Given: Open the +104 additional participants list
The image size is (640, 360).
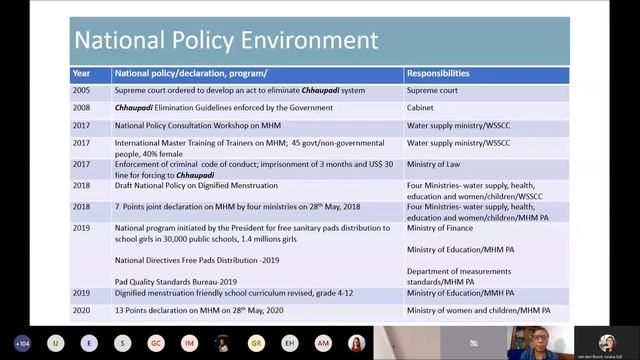Looking at the screenshot, I should 22,344.
